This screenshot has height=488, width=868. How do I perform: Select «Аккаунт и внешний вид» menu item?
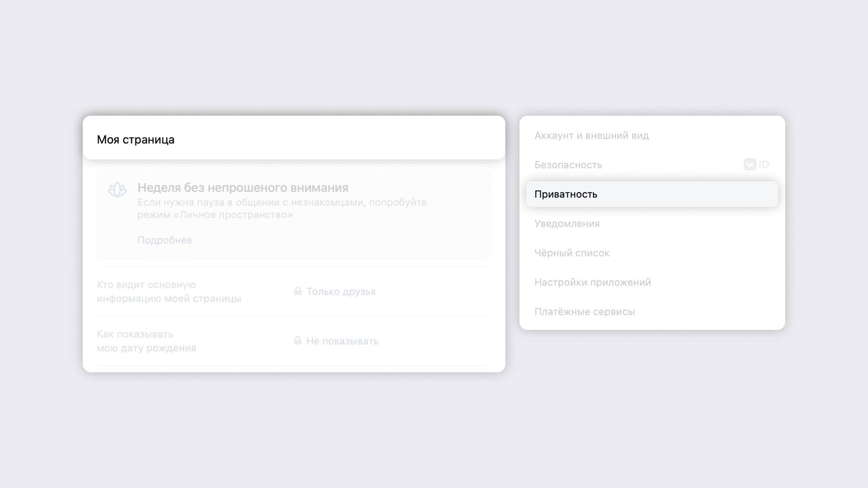coord(592,135)
